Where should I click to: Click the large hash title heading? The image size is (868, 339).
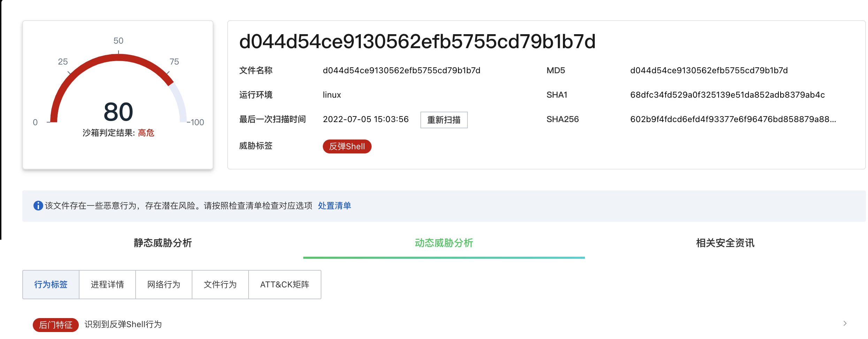point(417,42)
